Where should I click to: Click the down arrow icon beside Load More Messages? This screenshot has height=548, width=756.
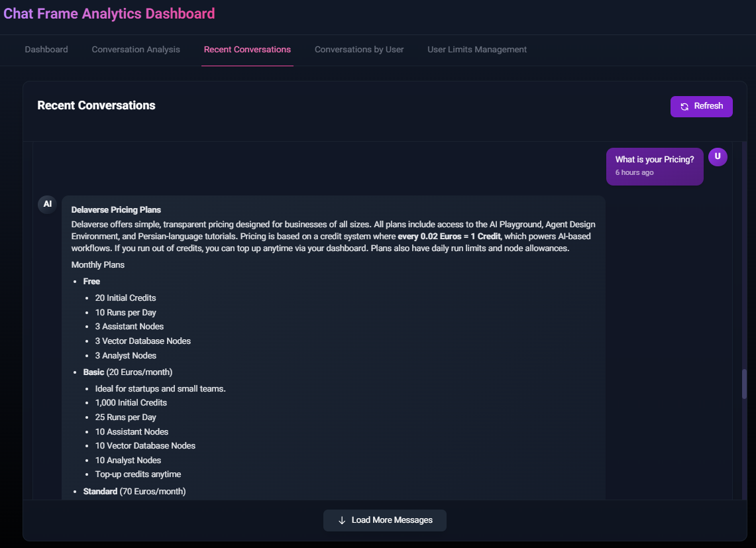[342, 520]
